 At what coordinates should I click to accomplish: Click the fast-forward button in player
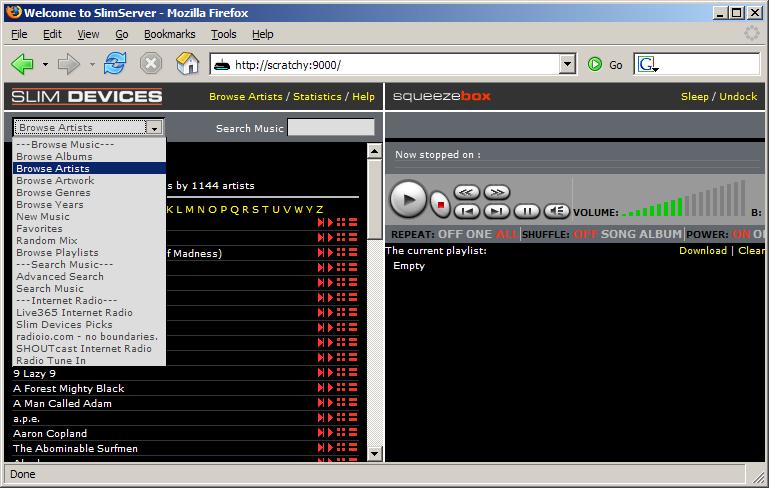tap(496, 192)
